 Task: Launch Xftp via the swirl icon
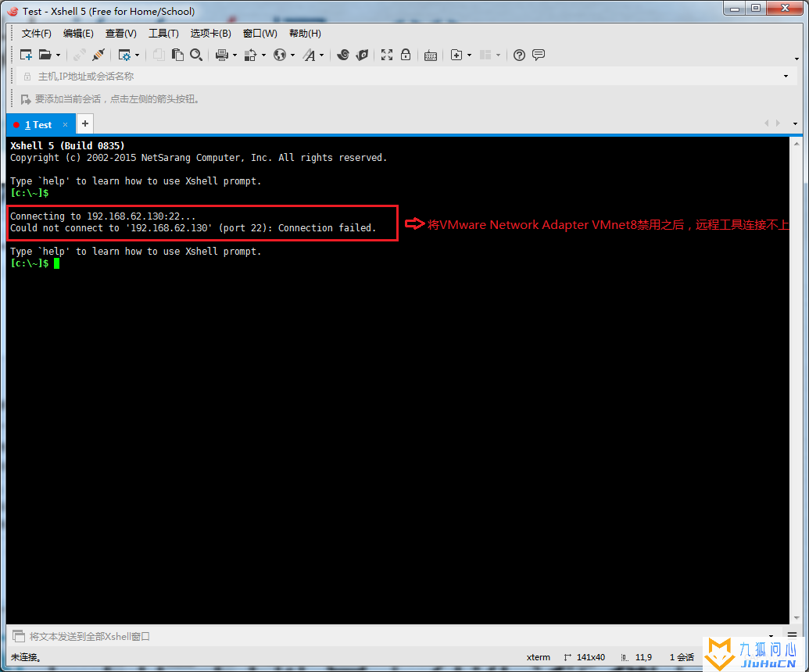tap(343, 55)
